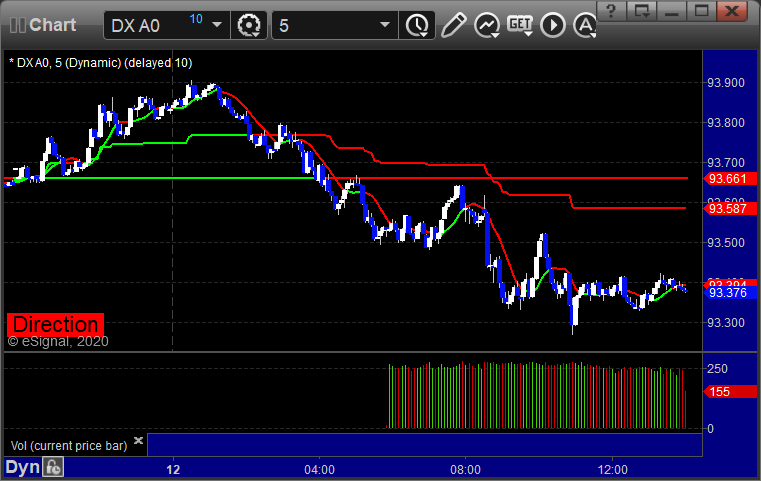Expand the DX A0 symbol dropdown arrow

tap(217, 25)
